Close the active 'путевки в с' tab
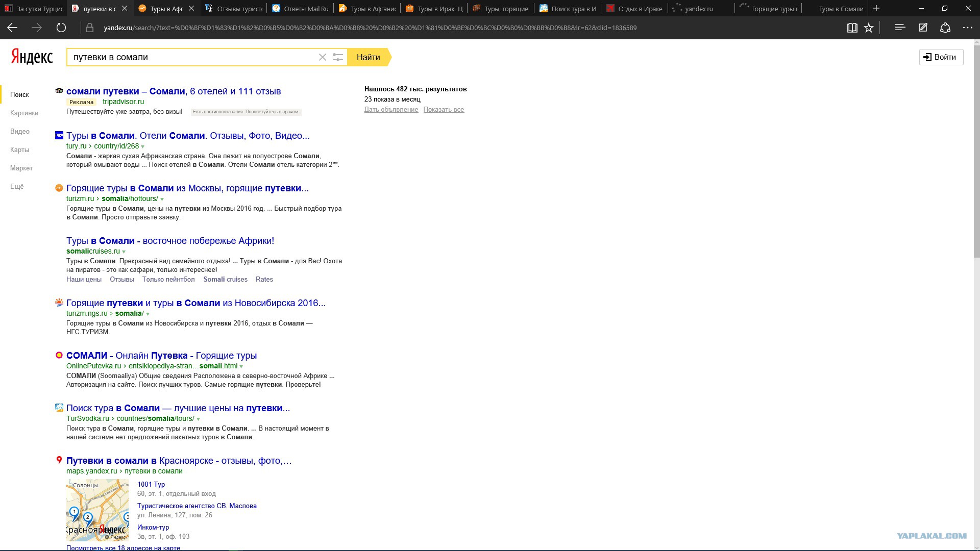This screenshot has width=980, height=551. pos(125,9)
